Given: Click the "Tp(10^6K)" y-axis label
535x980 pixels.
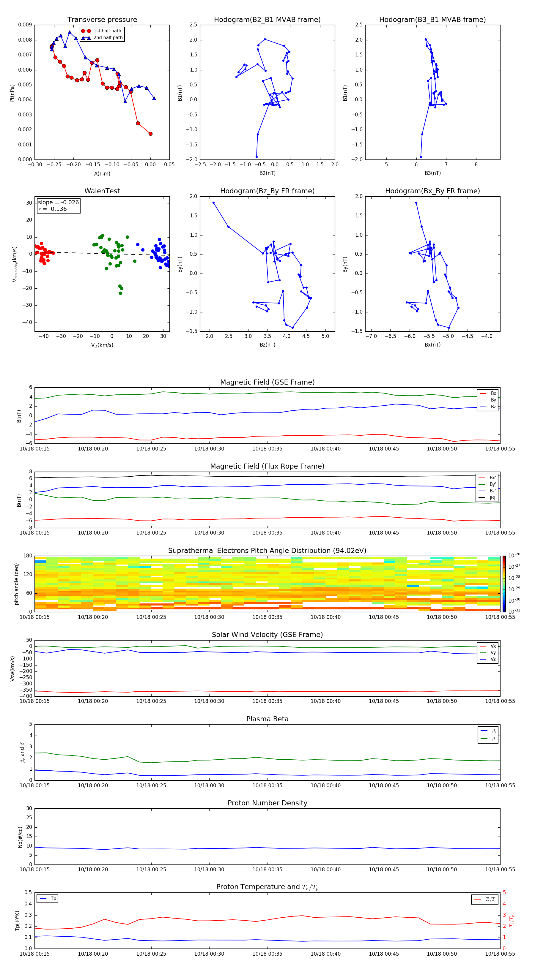Looking at the screenshot, I should pyautogui.click(x=17, y=921).
